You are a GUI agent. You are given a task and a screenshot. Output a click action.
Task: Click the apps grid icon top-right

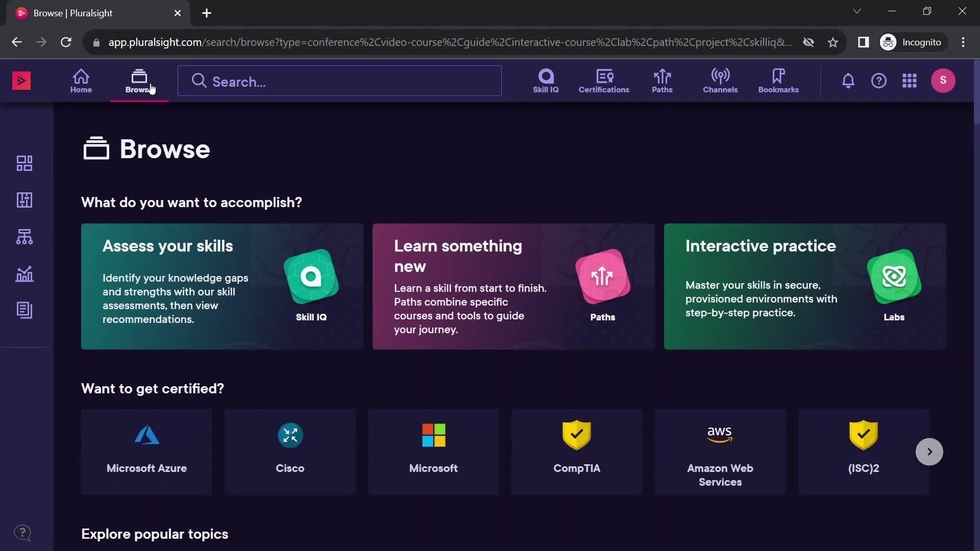click(x=910, y=80)
